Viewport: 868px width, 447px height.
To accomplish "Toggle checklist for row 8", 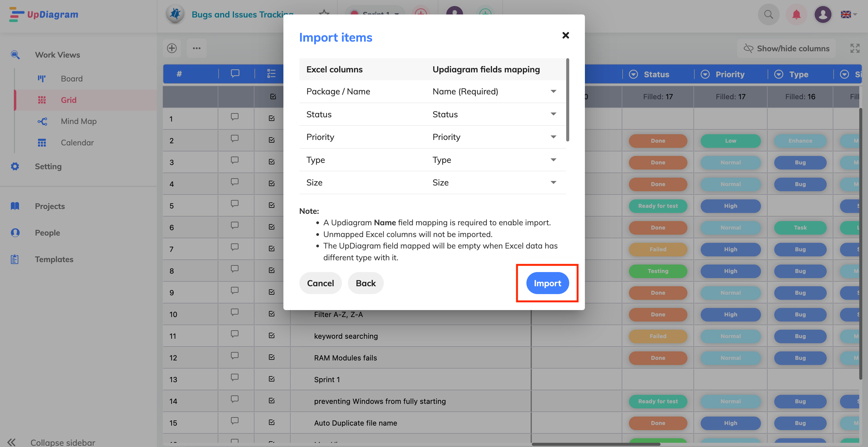I will (272, 270).
